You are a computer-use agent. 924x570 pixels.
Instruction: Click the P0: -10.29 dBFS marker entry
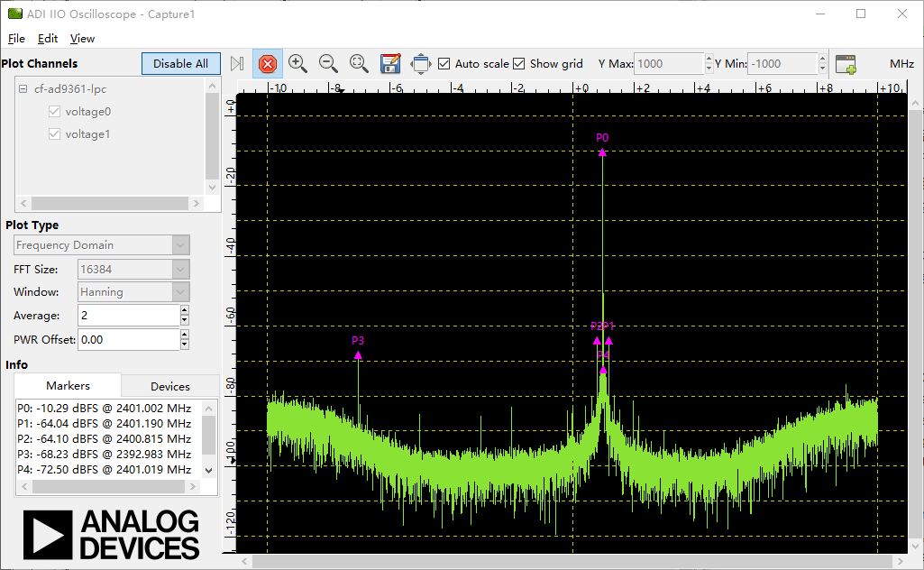(x=105, y=408)
